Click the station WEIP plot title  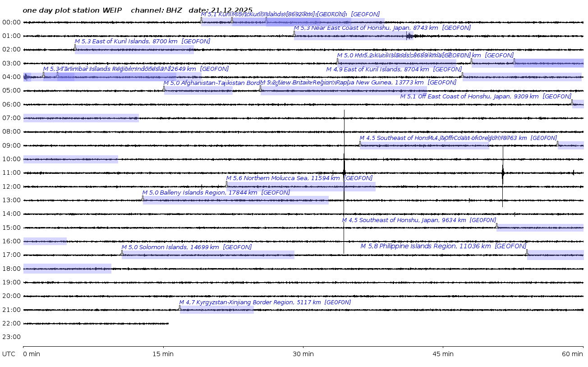[x=72, y=10]
